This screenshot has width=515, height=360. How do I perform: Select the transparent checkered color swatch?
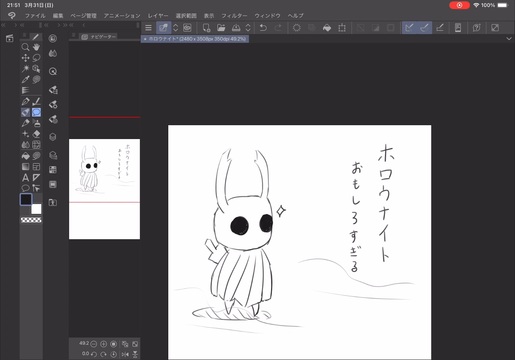coord(31,220)
